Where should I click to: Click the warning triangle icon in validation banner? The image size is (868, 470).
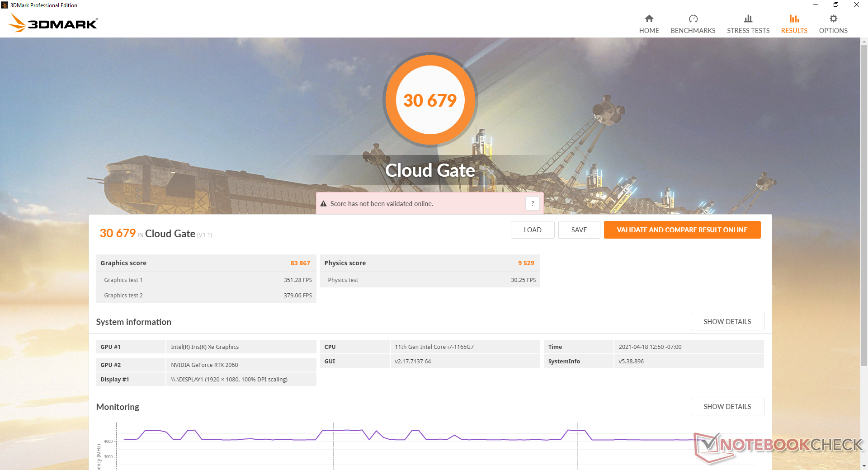tap(323, 204)
